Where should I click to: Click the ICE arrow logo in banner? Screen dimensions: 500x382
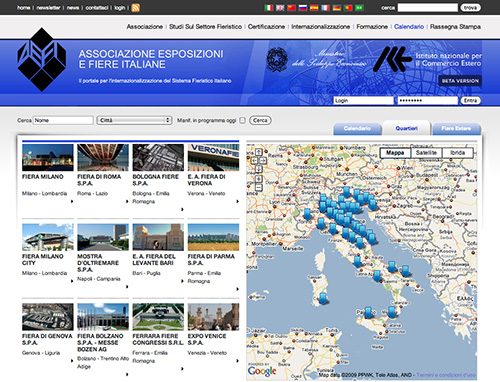[392, 59]
